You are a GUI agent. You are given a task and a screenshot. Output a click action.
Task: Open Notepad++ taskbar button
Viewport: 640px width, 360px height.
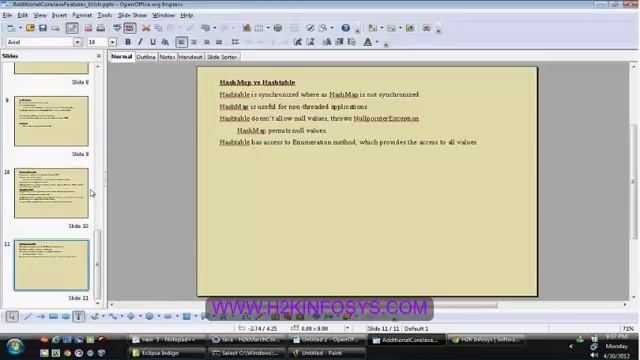(x=167, y=340)
